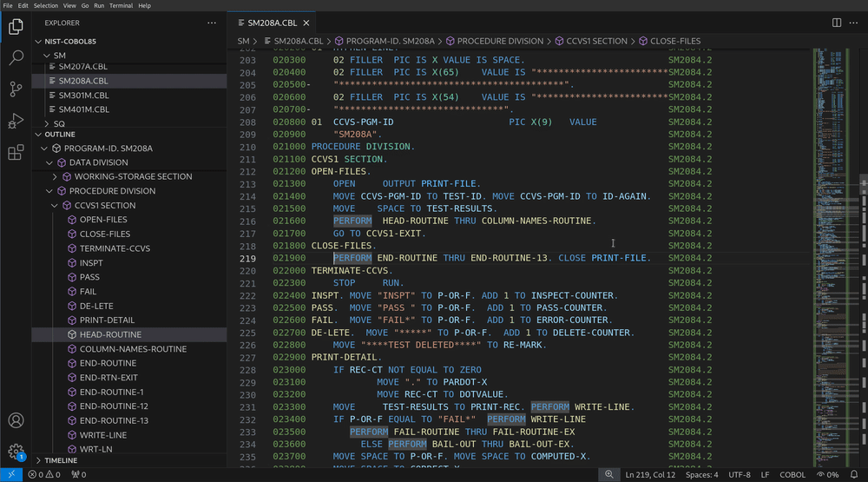Viewport: 868px width, 482px height.
Task: Open the Manage gear menu
Action: (16, 452)
